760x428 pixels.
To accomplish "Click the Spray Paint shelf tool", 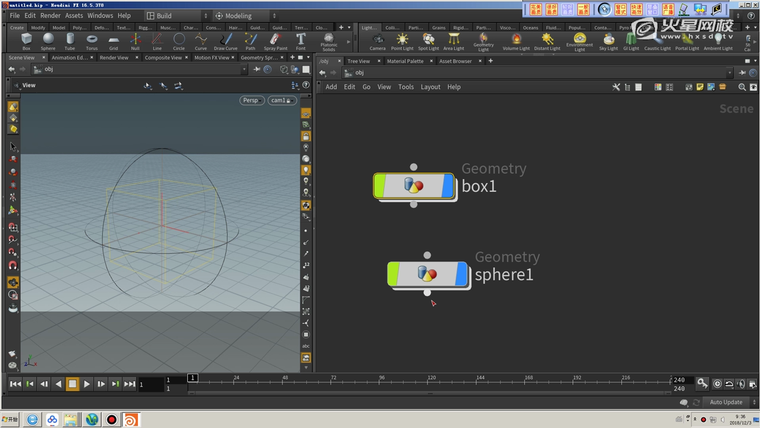I will coord(274,41).
